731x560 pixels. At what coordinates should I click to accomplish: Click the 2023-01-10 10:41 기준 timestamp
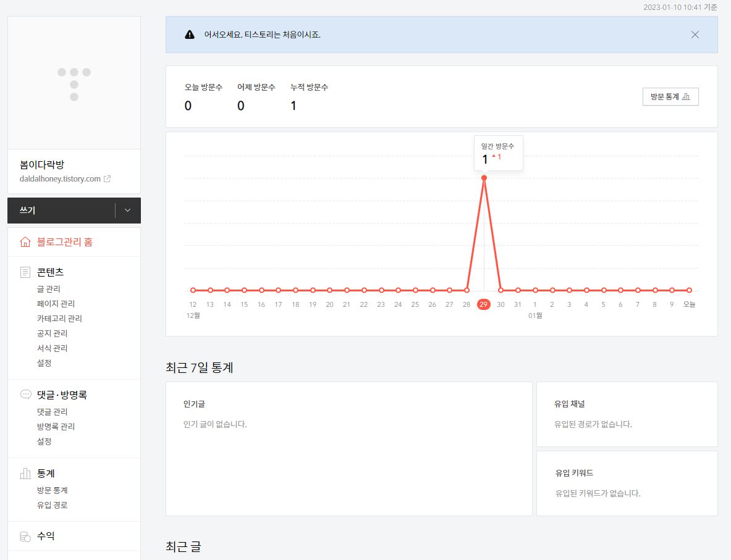tap(680, 7)
